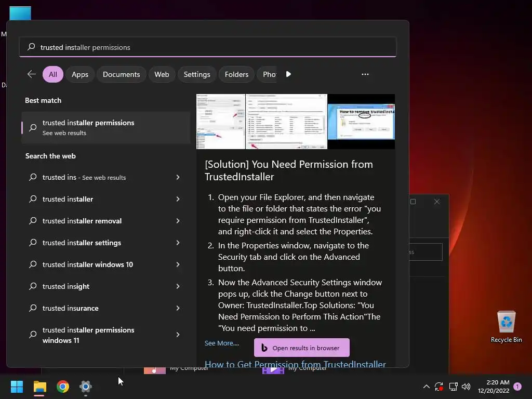Click the sync update tray icon
Image resolution: width=532 pixels, height=399 pixels.
439,387
